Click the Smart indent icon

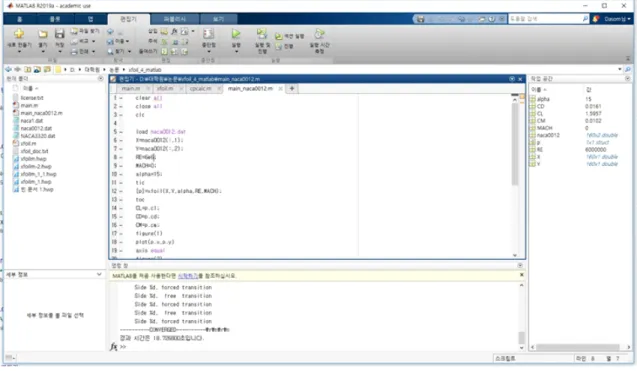pos(164,52)
